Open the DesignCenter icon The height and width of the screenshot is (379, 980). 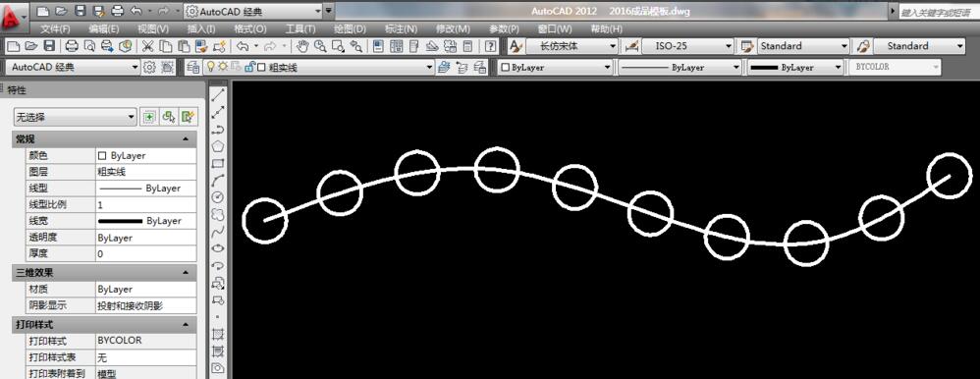tap(397, 45)
